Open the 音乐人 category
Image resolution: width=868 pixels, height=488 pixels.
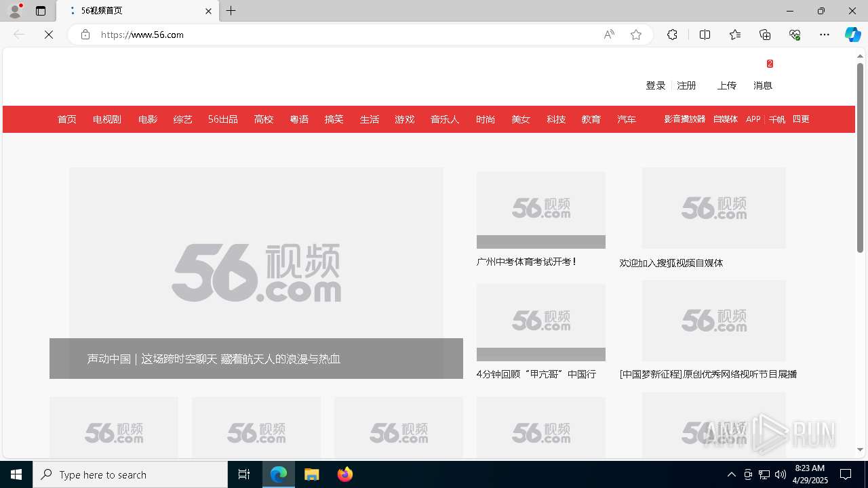(x=445, y=119)
